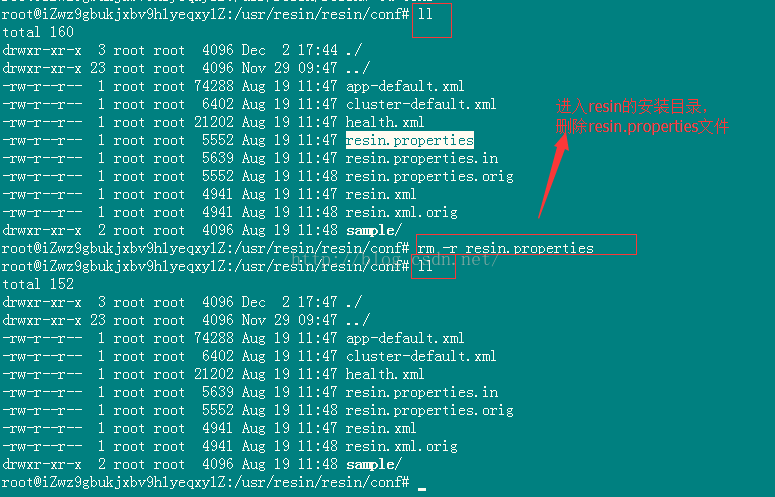Click the red arrow pointing to resin.properties
Viewport: 775px width, 497px height.
tap(554, 175)
